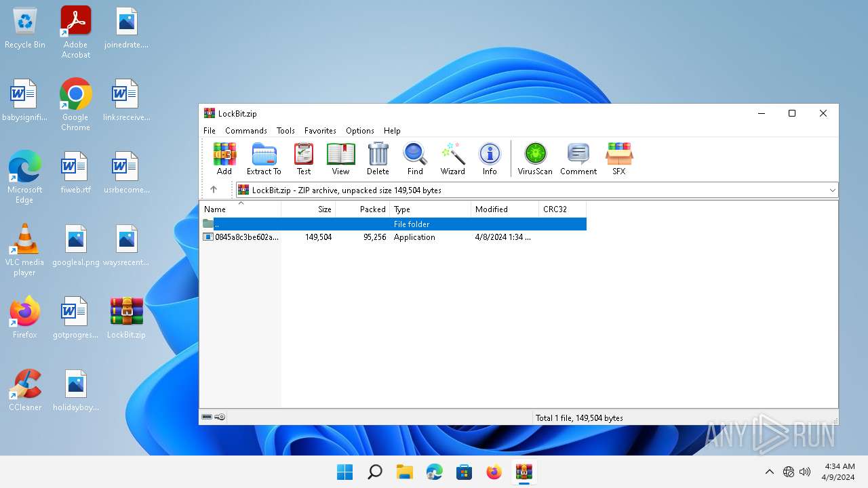Image resolution: width=868 pixels, height=488 pixels.
Task: Open Edge from the taskbar
Action: click(435, 472)
